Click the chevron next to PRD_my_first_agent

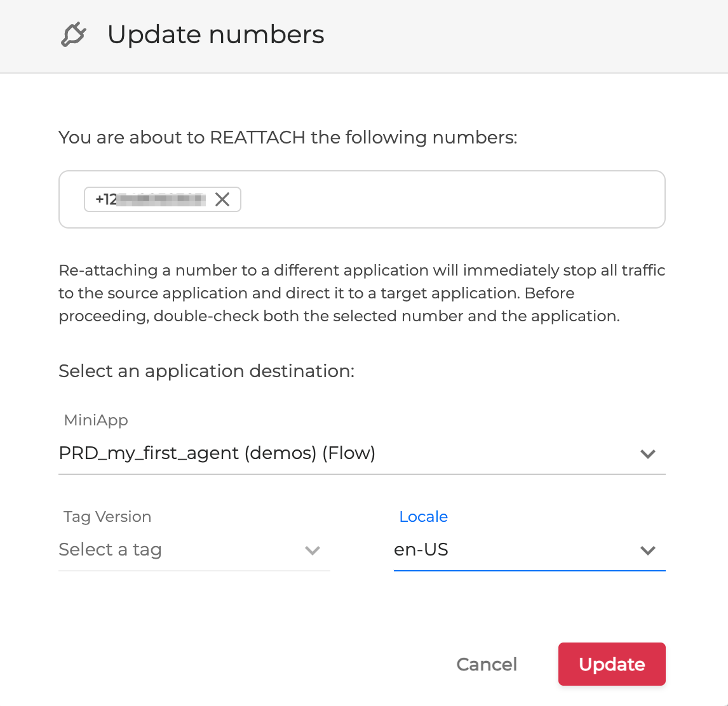(648, 453)
